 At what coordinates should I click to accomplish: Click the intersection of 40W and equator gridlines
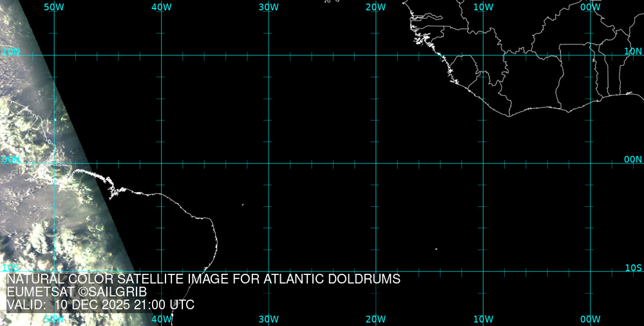[161, 163]
